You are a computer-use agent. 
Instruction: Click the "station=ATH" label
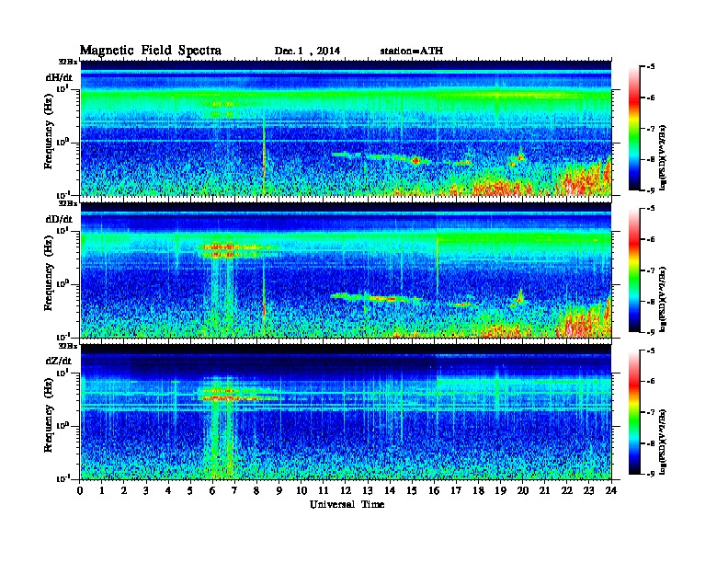(412, 52)
